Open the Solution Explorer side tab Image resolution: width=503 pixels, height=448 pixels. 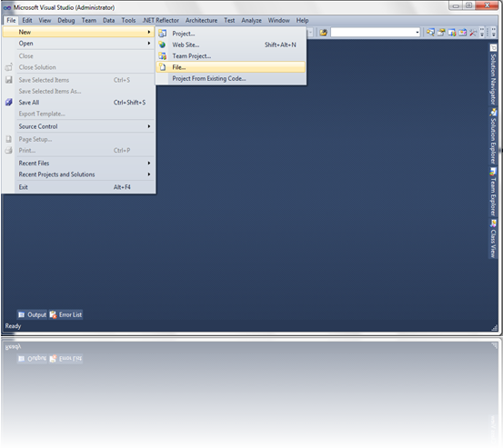click(x=493, y=136)
